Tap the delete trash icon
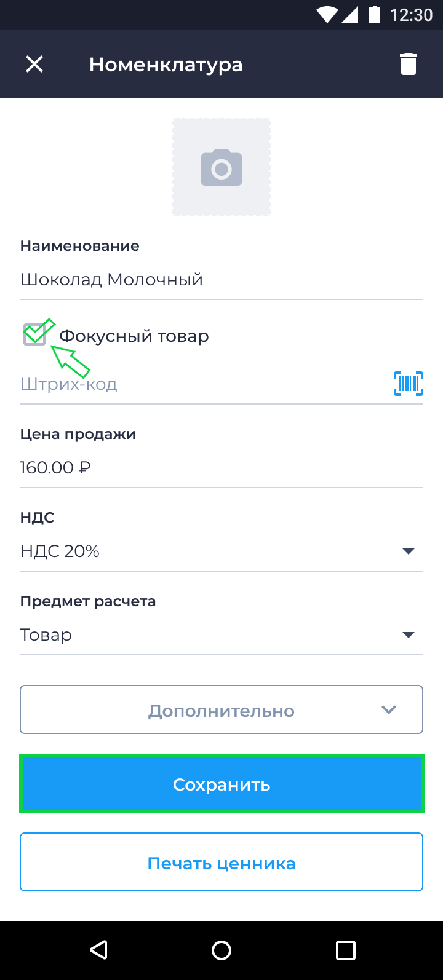The width and height of the screenshot is (443, 980). (x=409, y=64)
